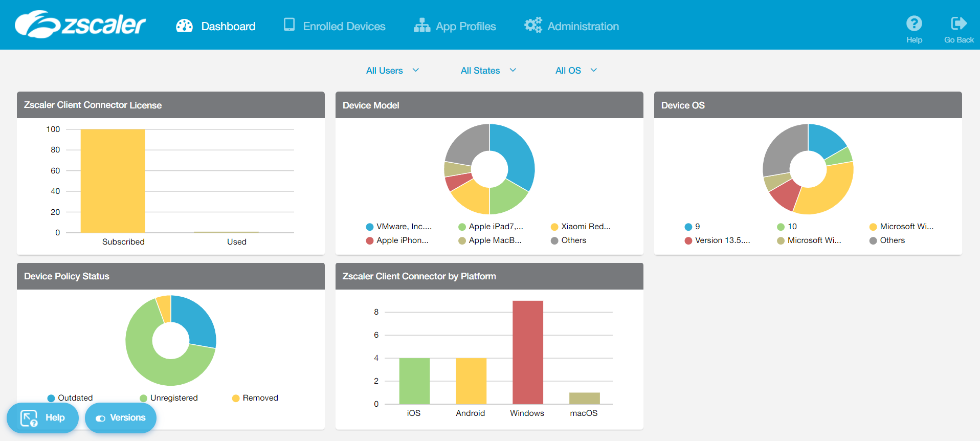
Task: Click the Device OS panel header
Action: 808,105
